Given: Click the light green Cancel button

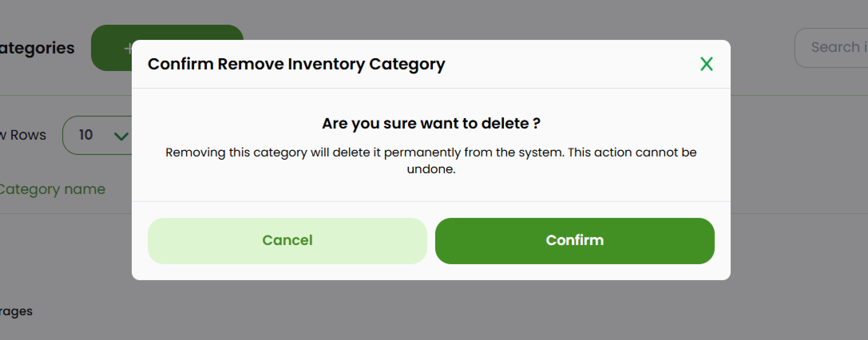Looking at the screenshot, I should (x=287, y=240).
